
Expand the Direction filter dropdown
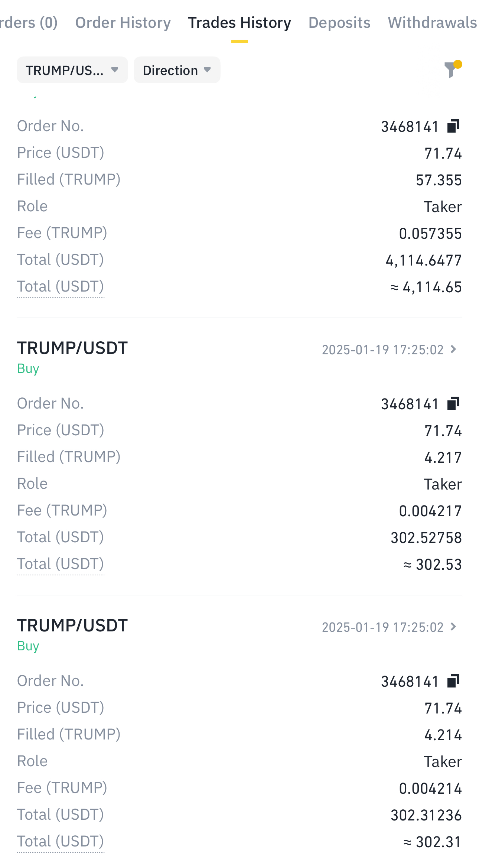click(177, 70)
